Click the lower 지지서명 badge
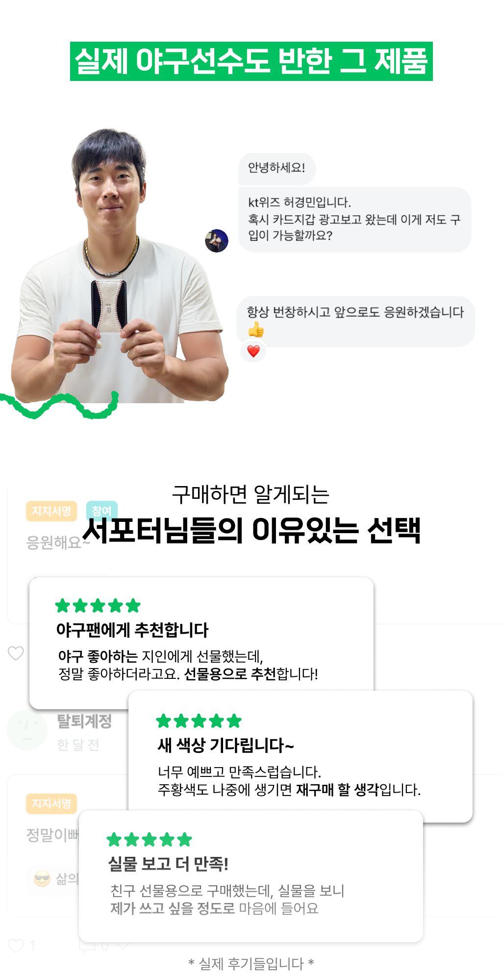This screenshot has height=980, width=502. (x=51, y=803)
